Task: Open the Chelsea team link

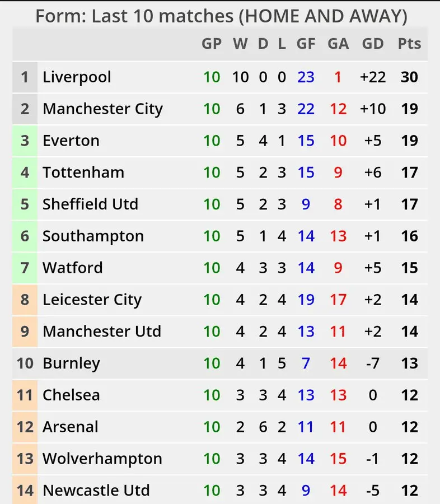Action: tap(71, 395)
